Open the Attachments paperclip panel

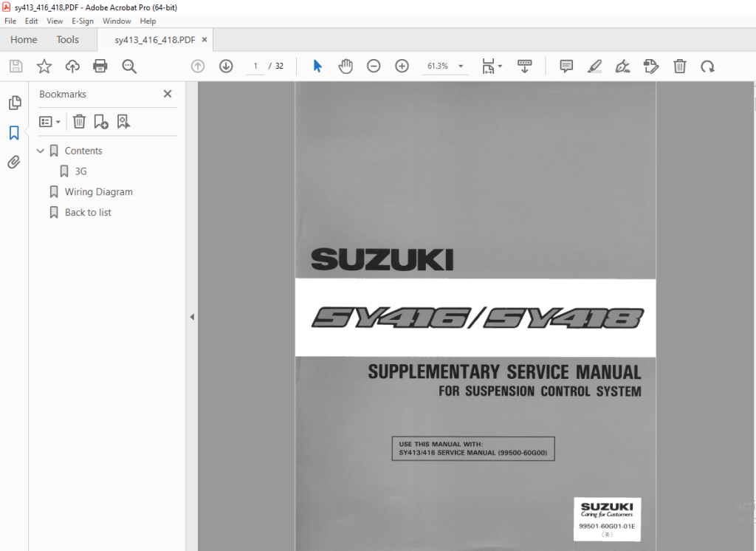pos(14,162)
